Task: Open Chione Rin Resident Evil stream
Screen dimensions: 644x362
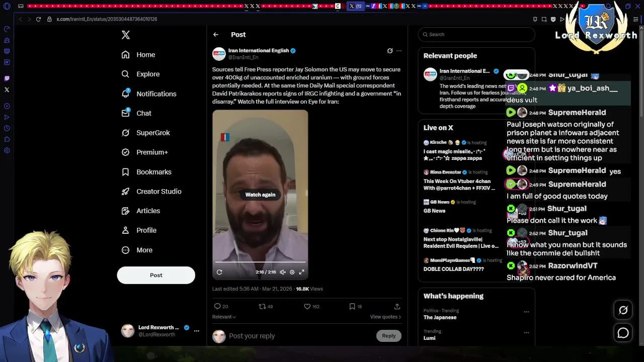Action: [460, 238]
